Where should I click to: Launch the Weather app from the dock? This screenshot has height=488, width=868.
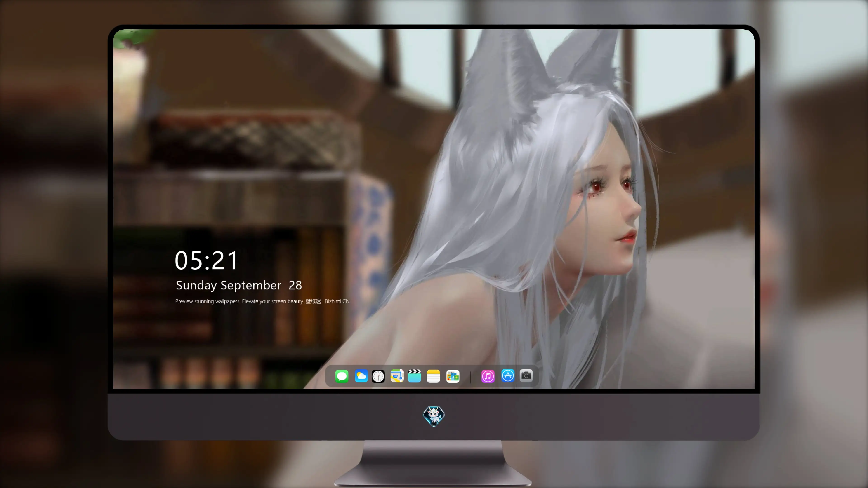coord(361,376)
